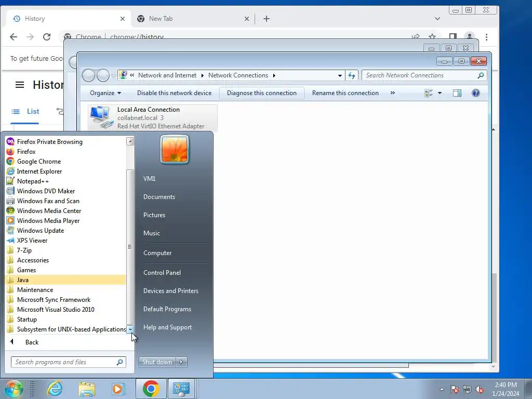This screenshot has width=532, height=399.
Task: Focus the Search programs and files box
Action: (x=68, y=362)
